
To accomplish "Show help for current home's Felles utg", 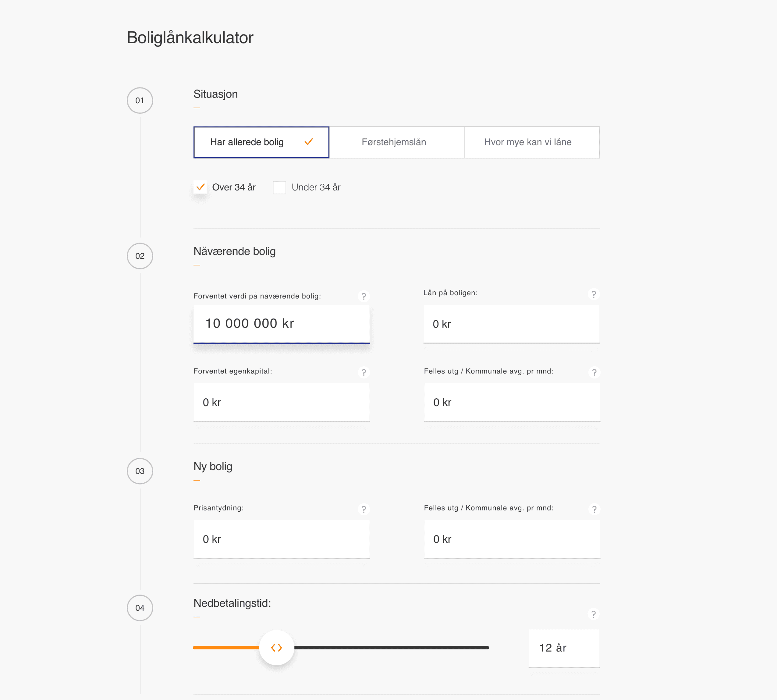I will point(594,372).
